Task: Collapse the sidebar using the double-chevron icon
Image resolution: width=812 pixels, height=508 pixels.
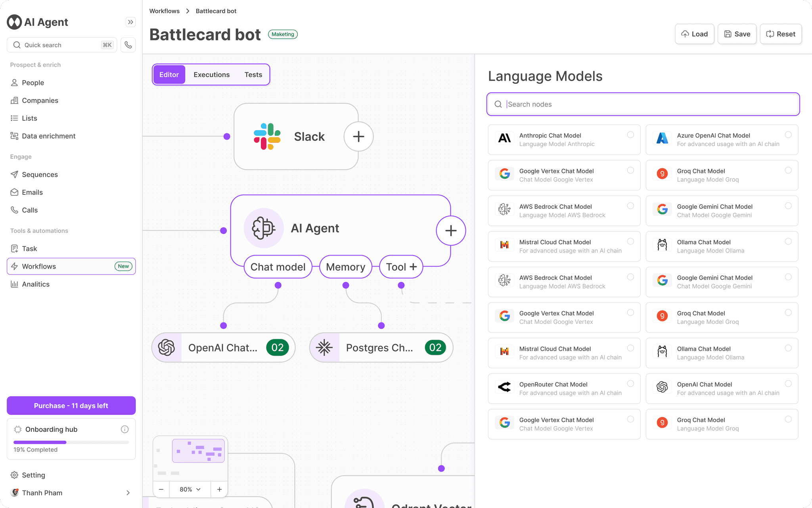Action: pyautogui.click(x=130, y=22)
